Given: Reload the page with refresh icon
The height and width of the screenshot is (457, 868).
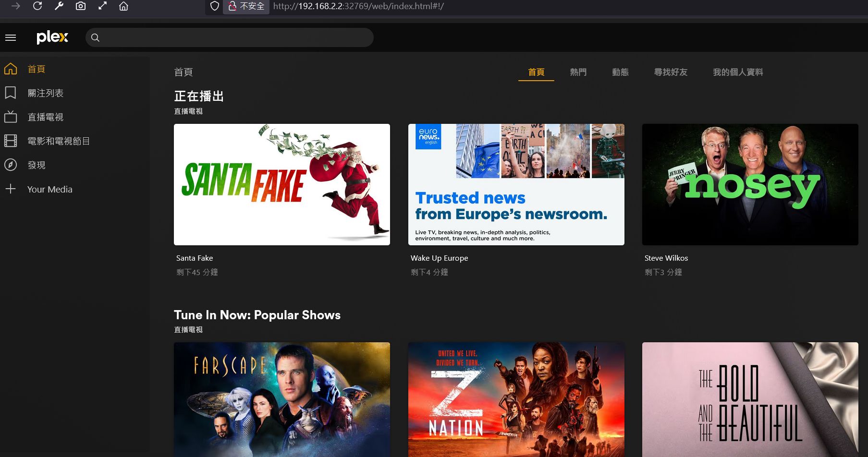Looking at the screenshot, I should (x=37, y=6).
